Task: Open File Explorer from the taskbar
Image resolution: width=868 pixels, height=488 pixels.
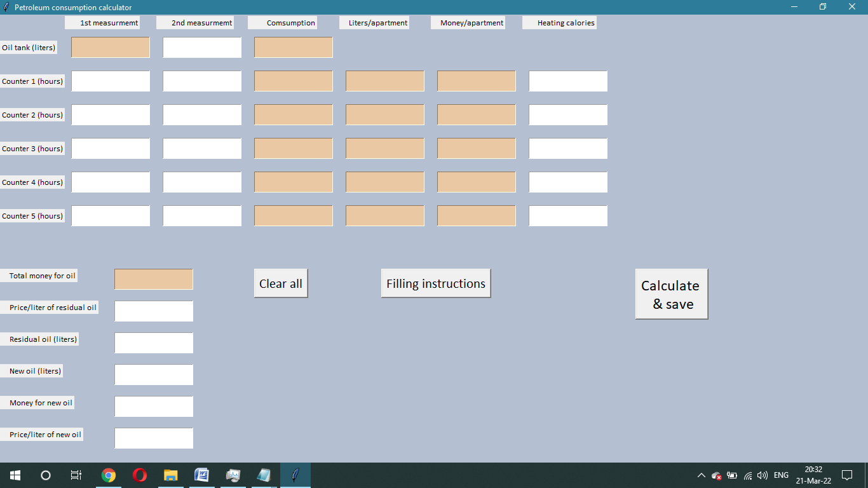Action: (170, 475)
